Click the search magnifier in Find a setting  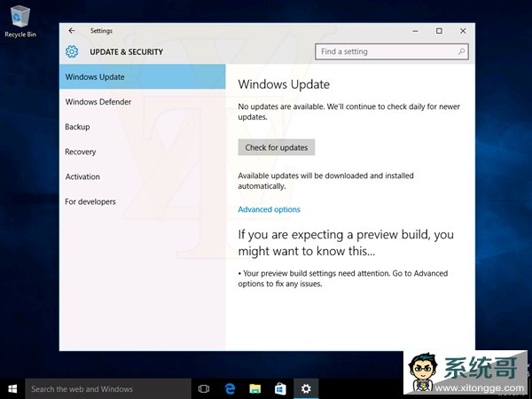[461, 51]
